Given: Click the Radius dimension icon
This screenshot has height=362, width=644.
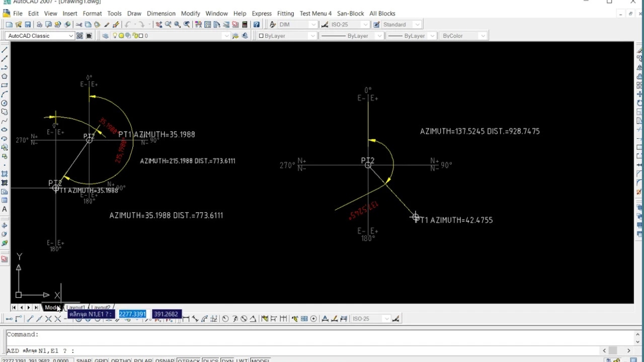Looking at the screenshot, I should tap(225, 319).
